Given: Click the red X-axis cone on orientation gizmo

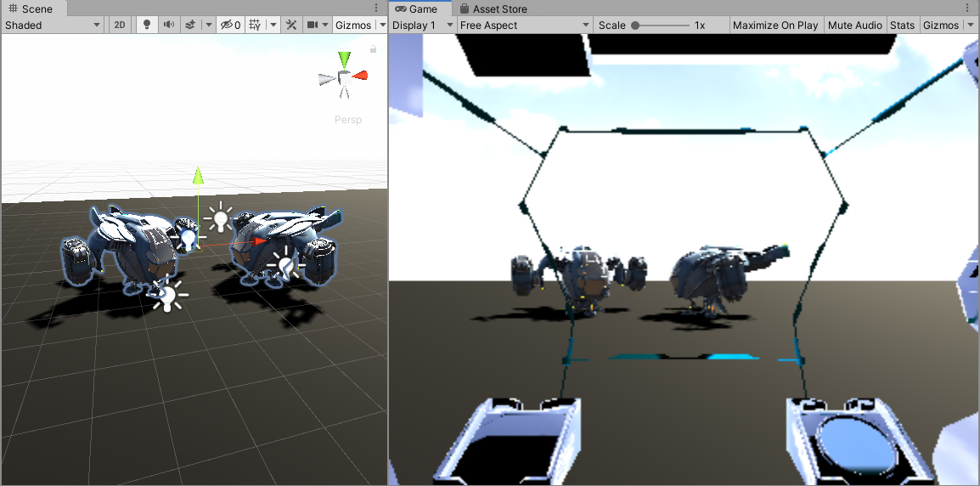Looking at the screenshot, I should tap(362, 76).
